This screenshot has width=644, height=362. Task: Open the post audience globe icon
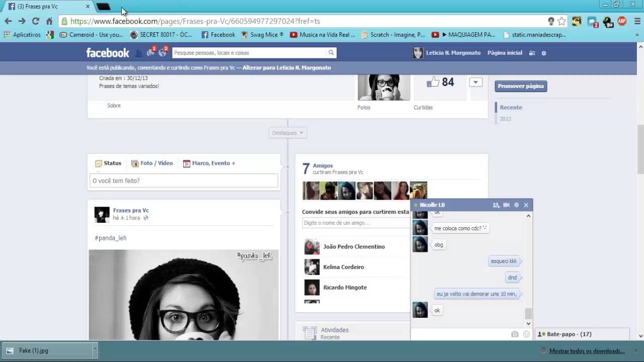tap(146, 218)
